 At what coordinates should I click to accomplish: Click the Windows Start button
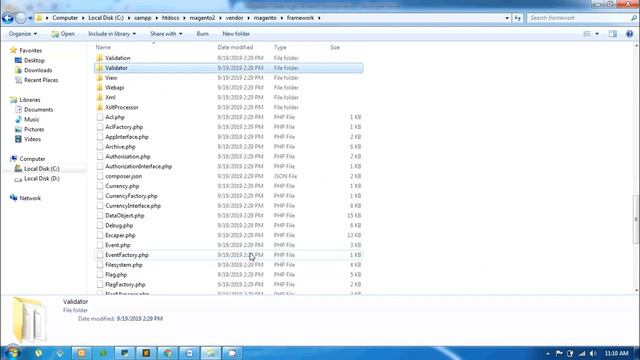(x=13, y=353)
